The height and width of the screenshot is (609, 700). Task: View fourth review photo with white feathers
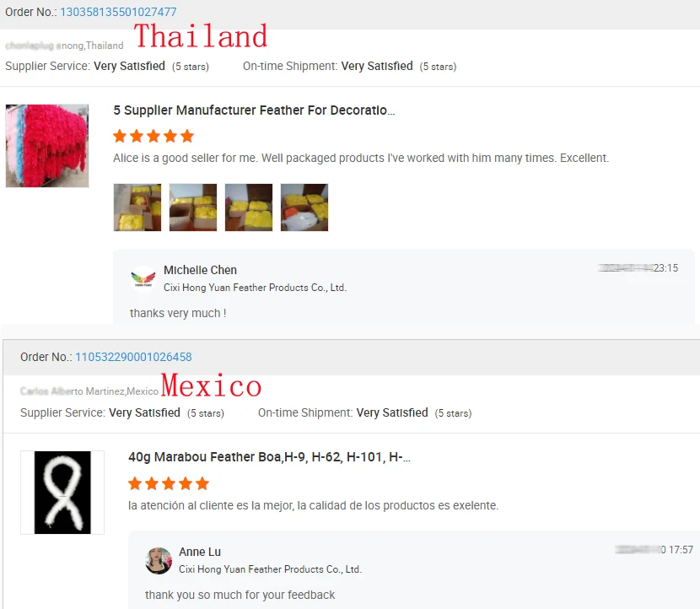click(x=304, y=207)
